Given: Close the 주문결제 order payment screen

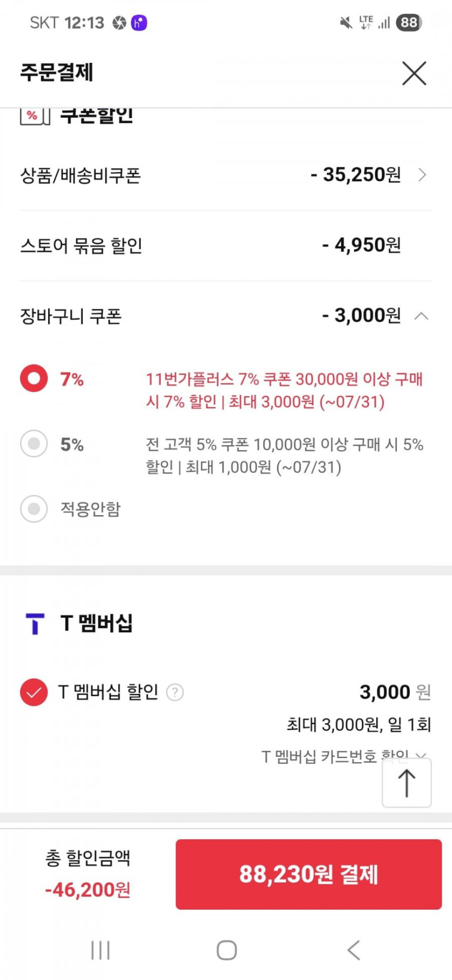Looking at the screenshot, I should tap(414, 73).
